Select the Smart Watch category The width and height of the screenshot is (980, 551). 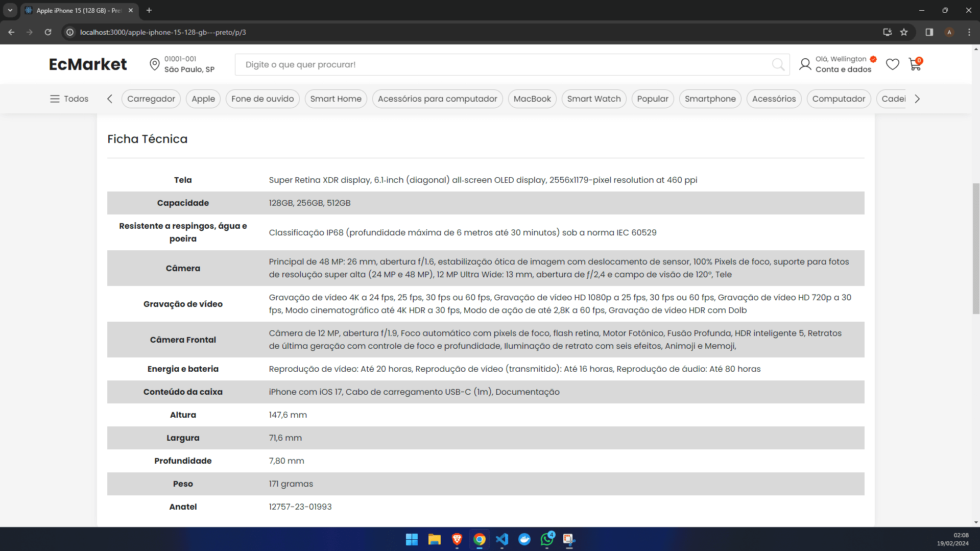pos(594,99)
